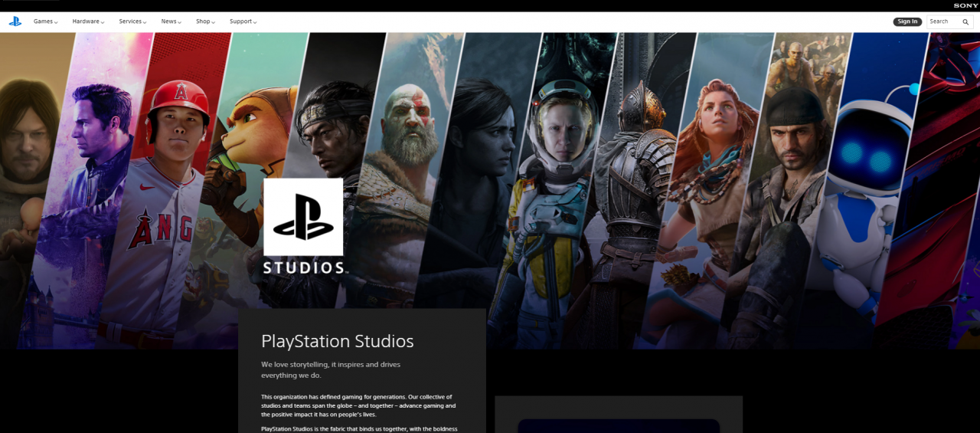
Task: Open the Support menu
Action: coord(243,21)
